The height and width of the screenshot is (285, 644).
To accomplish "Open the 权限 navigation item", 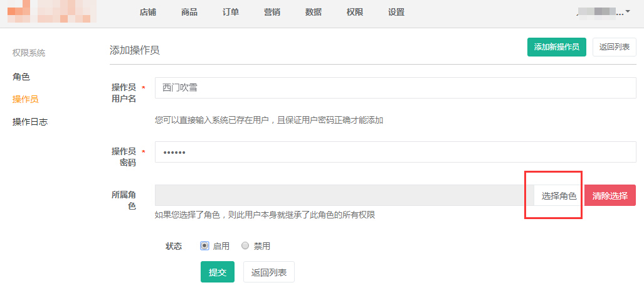I will click(355, 13).
